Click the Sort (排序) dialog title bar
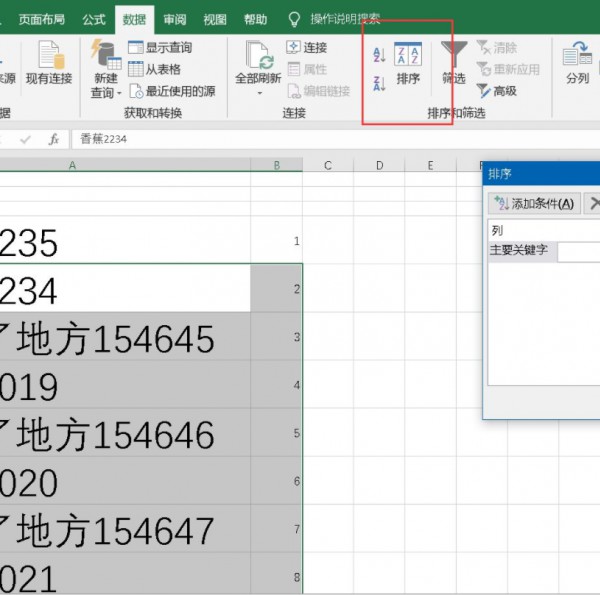This screenshot has width=600, height=595. point(541,174)
